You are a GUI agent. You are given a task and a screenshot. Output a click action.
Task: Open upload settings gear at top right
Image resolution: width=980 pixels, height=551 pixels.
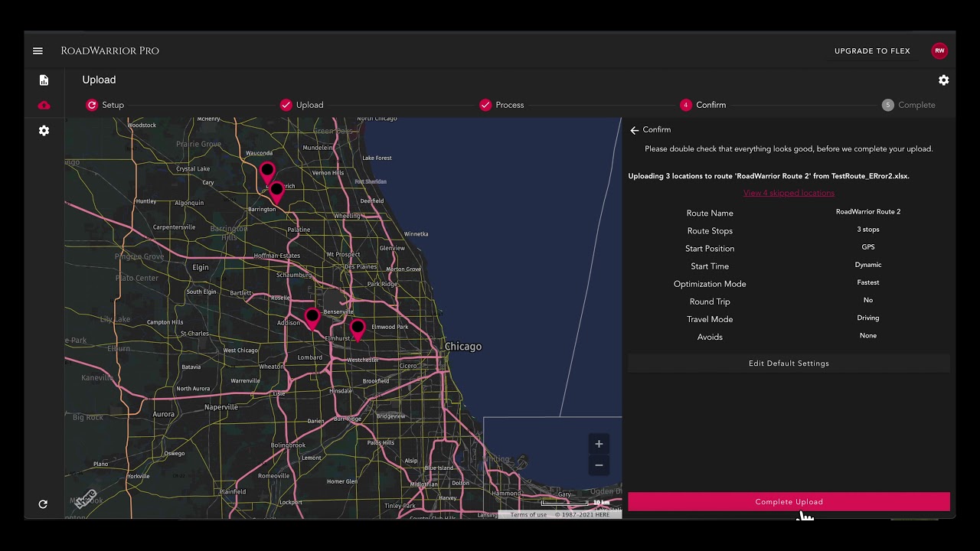tap(943, 80)
